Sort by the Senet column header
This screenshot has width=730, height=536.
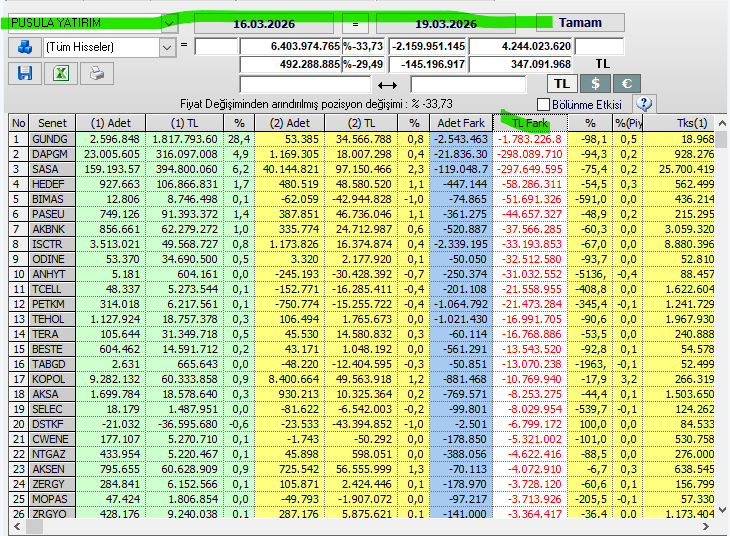click(x=52, y=123)
